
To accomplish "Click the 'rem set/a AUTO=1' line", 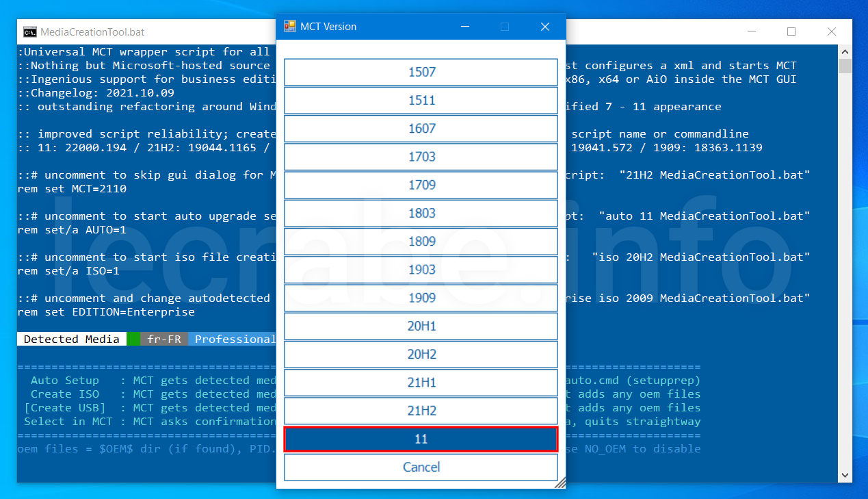I will [x=72, y=229].
